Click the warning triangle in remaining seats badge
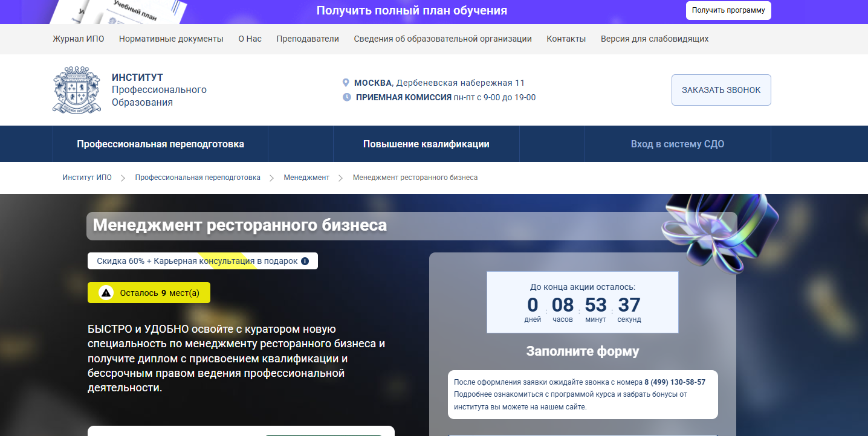 [x=106, y=293]
